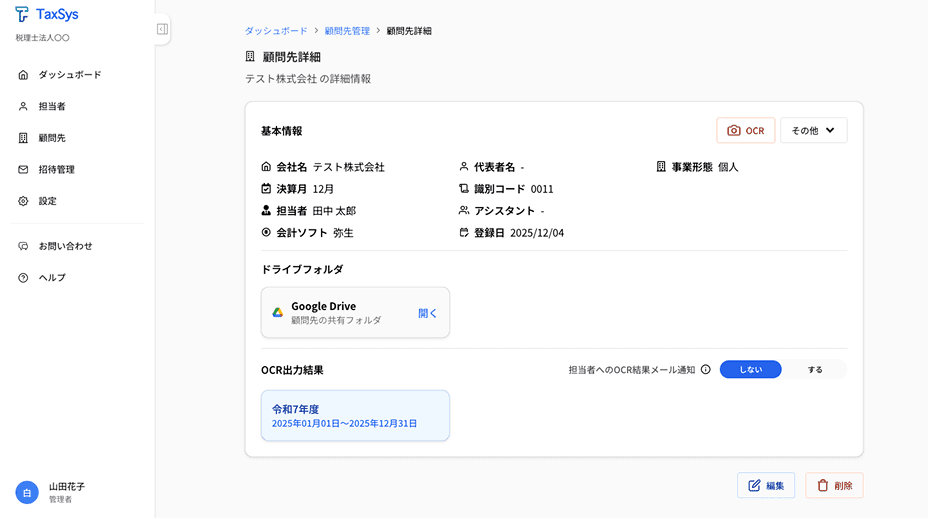Click the company name value テスト株式会社
928x519 pixels.
click(349, 167)
